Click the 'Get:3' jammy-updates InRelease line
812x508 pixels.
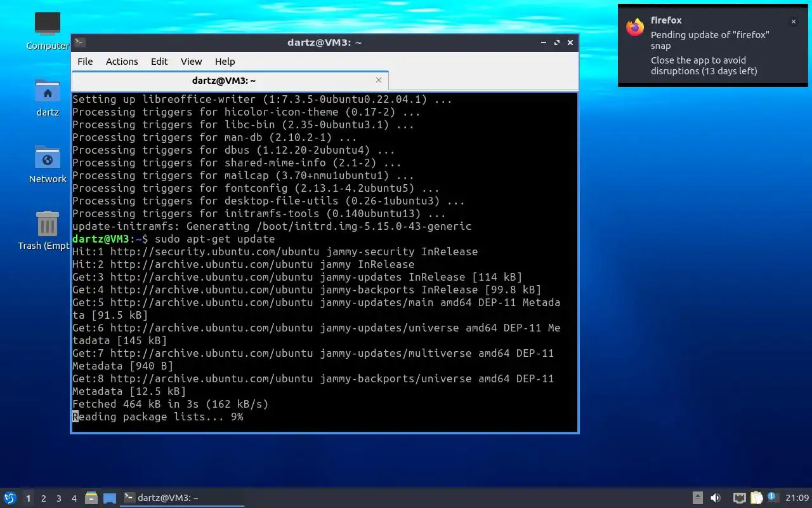pos(298,277)
